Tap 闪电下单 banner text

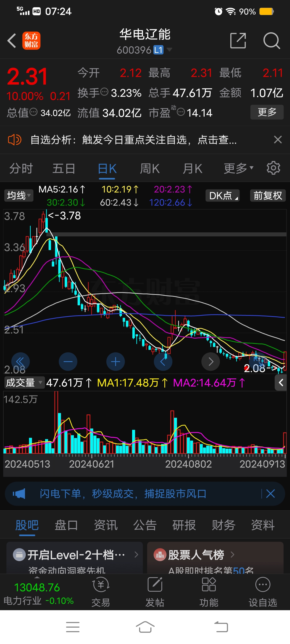123,493
